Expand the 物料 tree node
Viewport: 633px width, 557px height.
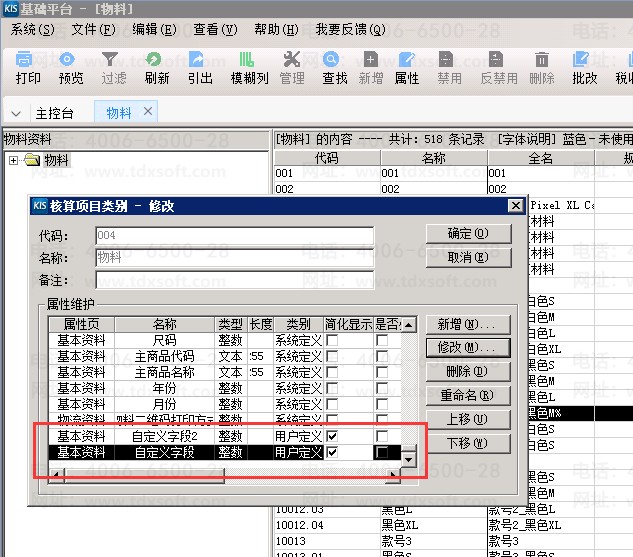(x=13, y=160)
